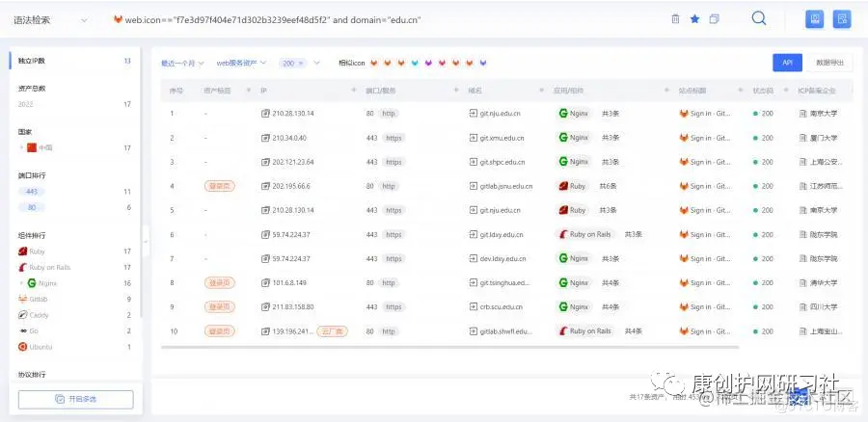868x422 pixels.
Task: Click the horizontal scrollbar below the table
Action: click(449, 348)
